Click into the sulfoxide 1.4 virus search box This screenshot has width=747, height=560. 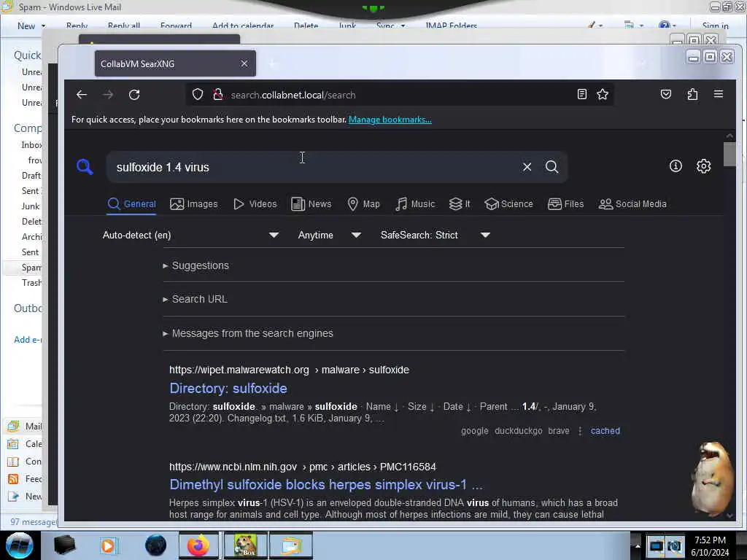tap(314, 167)
